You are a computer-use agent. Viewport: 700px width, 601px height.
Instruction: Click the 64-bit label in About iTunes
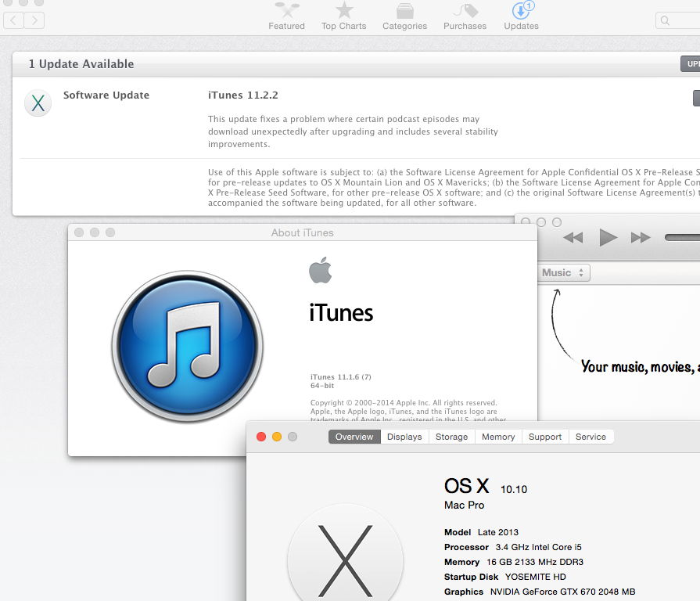pyautogui.click(x=322, y=385)
